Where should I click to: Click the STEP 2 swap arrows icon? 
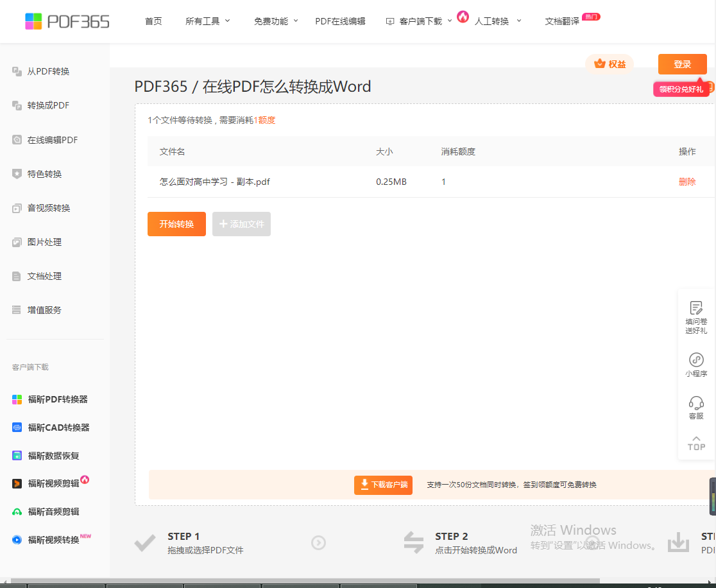tap(414, 542)
